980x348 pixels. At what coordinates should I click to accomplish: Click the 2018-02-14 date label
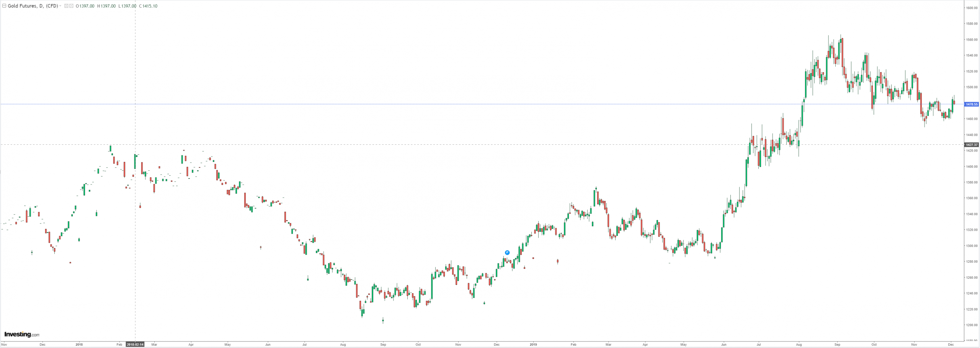(135, 345)
